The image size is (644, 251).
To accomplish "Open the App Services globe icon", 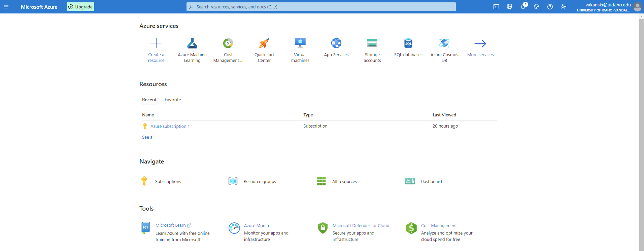I will tap(336, 43).
